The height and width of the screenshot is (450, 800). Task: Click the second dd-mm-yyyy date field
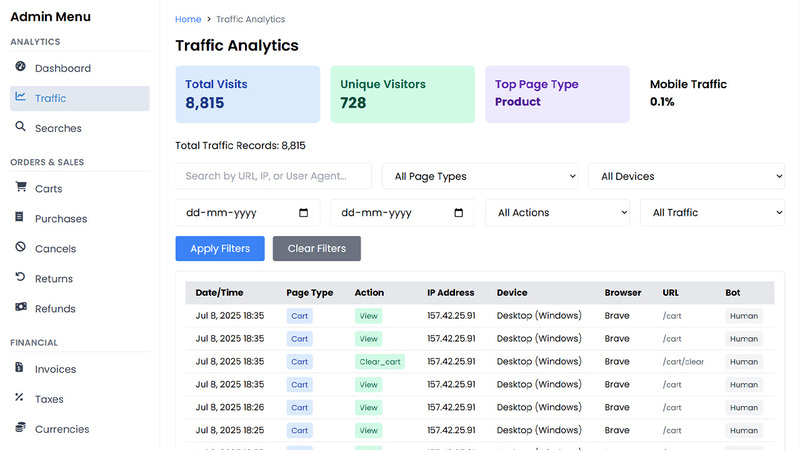[x=403, y=213]
